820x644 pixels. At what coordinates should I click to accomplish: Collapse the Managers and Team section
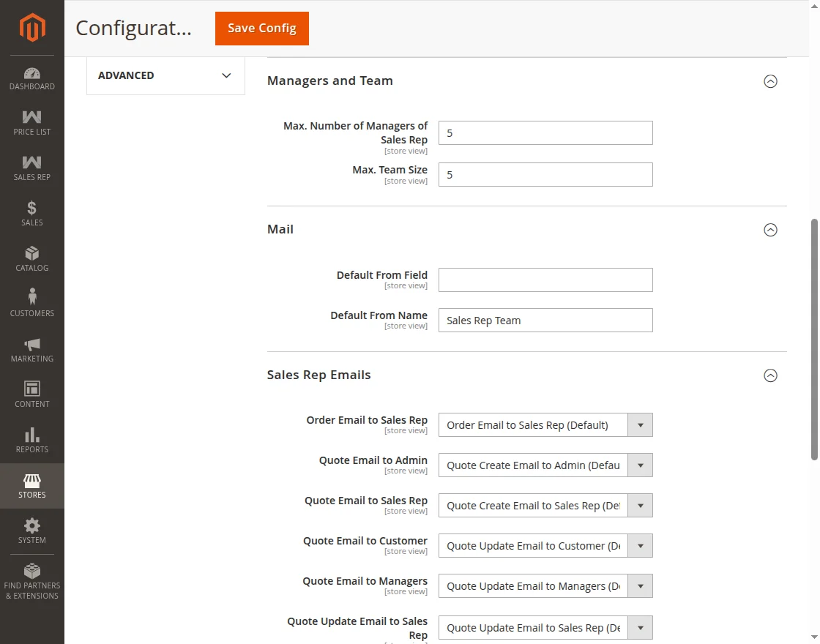[x=770, y=81]
